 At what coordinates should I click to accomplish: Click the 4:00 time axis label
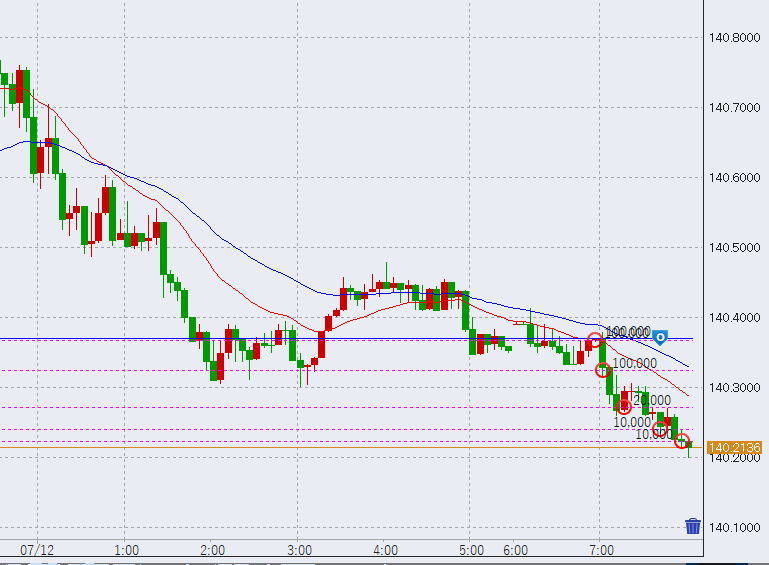(386, 550)
